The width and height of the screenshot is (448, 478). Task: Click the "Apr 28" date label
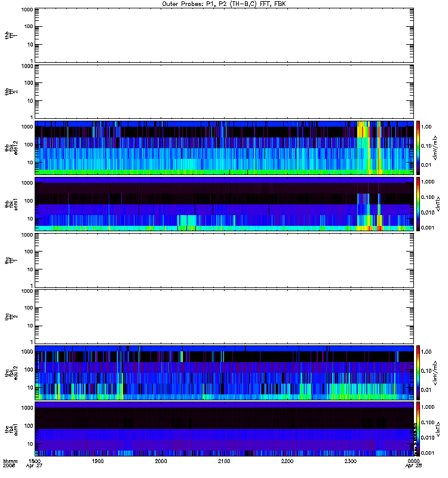[x=413, y=466]
